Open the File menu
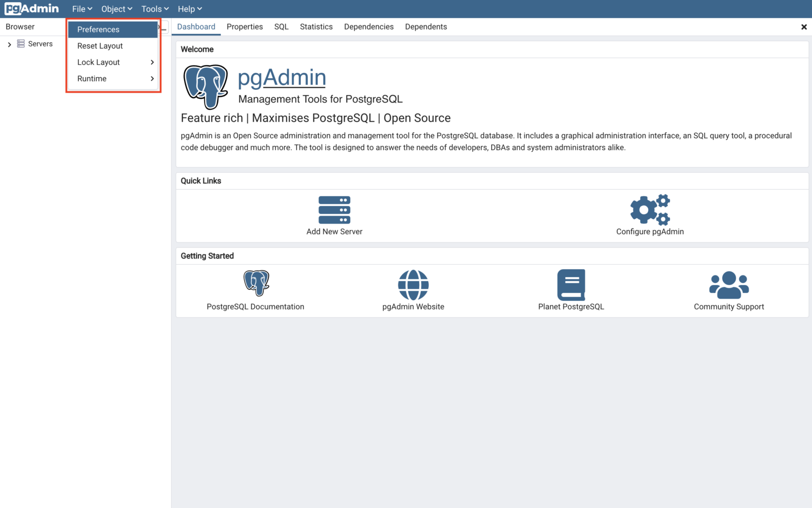Screen dimensions: 812x508 (x=82, y=9)
